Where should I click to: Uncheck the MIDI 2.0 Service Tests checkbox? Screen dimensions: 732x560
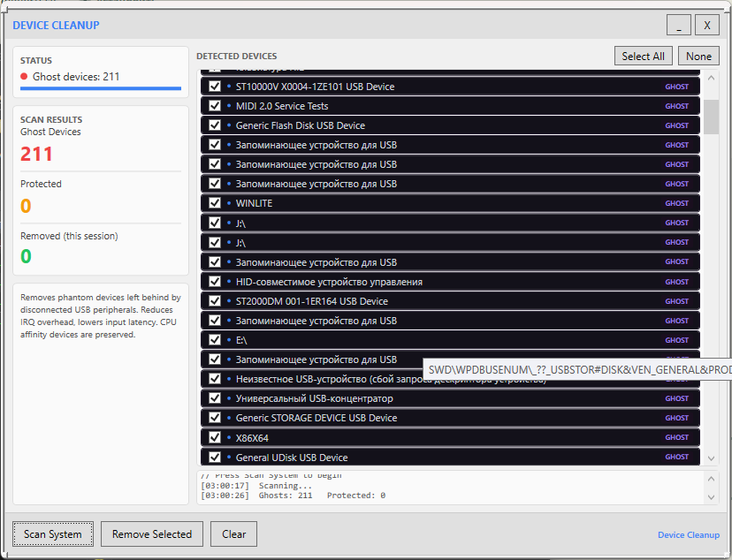pos(215,106)
